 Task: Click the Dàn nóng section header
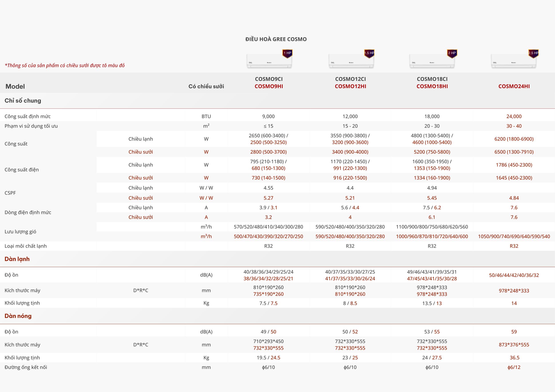(x=18, y=316)
